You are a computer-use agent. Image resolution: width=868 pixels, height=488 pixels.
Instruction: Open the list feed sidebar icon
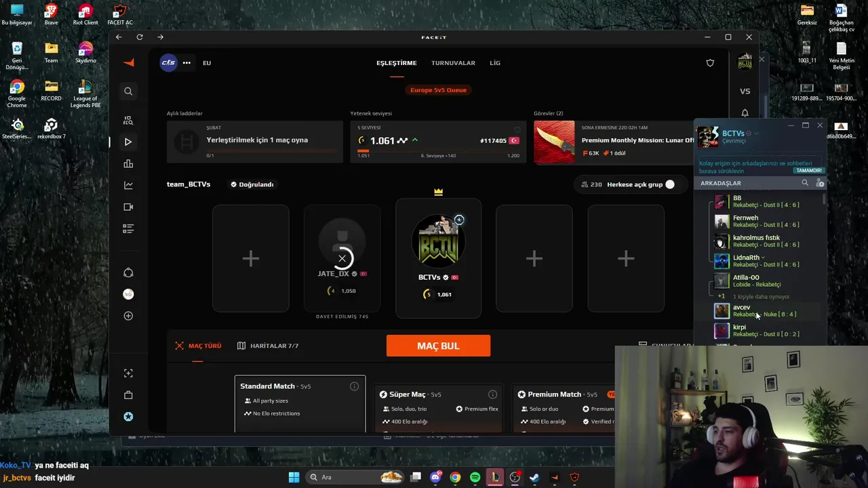coord(128,228)
